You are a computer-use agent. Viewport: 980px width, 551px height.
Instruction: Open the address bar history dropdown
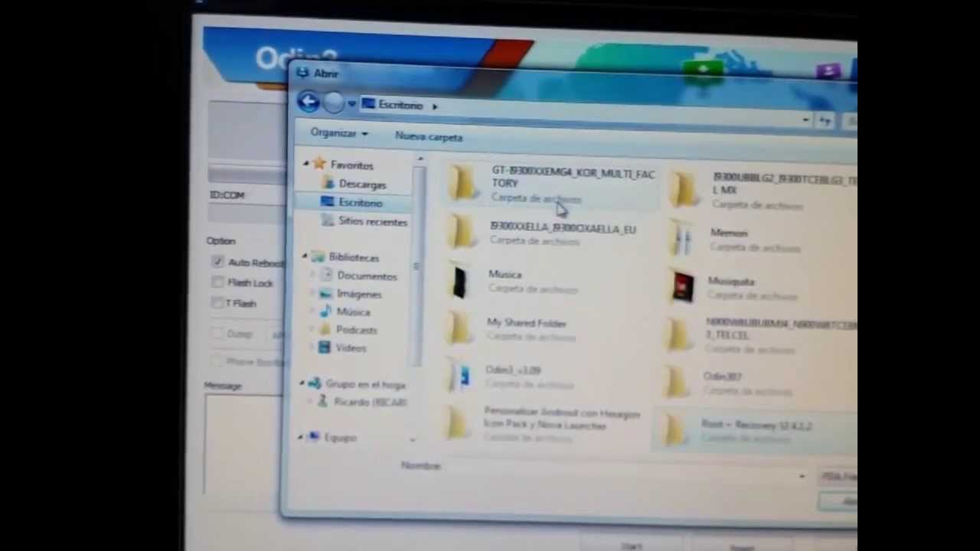[x=805, y=120]
